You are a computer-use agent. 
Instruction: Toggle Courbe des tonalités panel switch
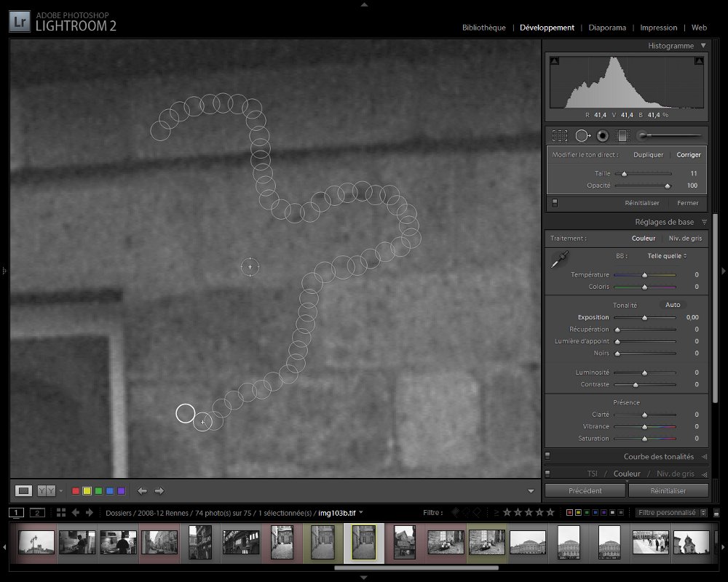547,455
